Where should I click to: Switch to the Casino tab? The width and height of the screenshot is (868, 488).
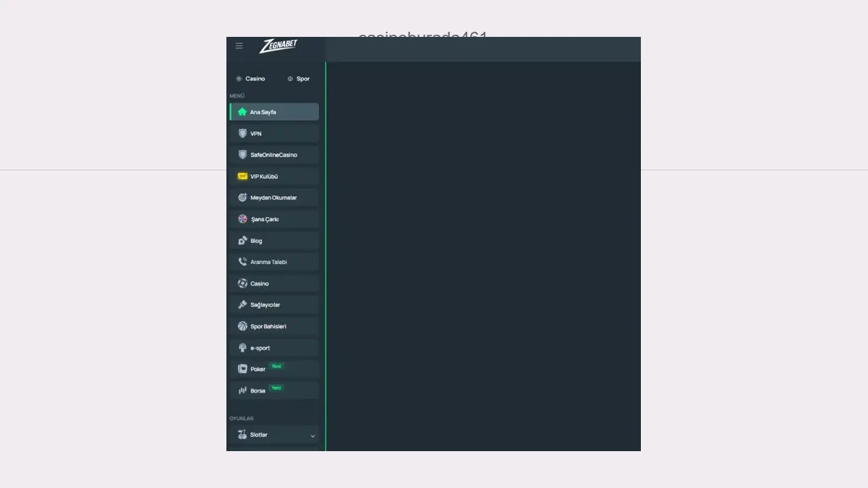[x=250, y=79]
